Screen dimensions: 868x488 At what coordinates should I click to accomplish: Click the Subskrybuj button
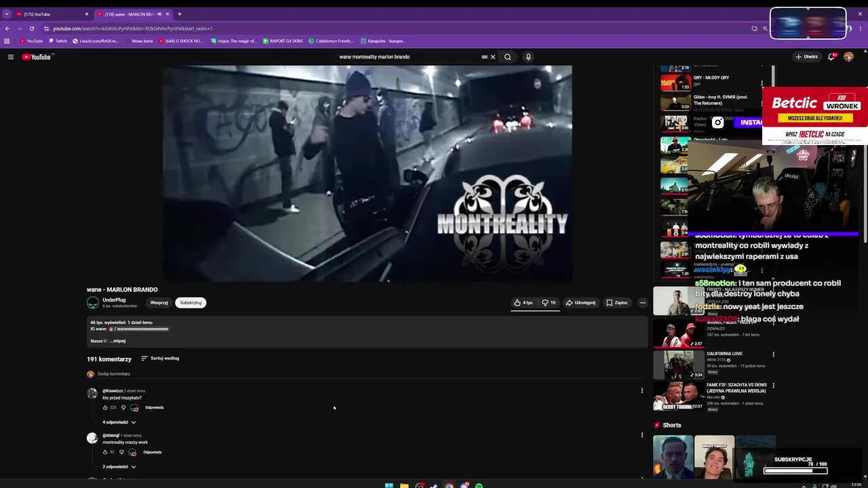coord(191,303)
